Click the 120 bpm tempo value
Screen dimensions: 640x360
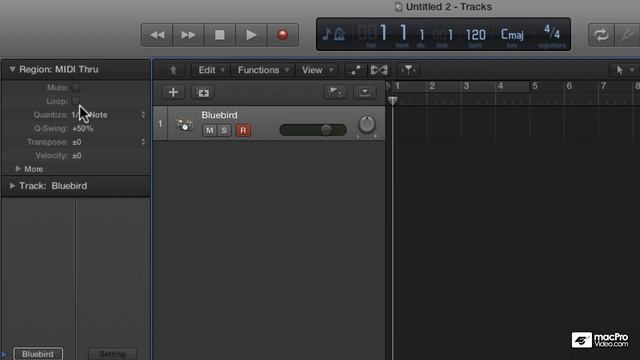point(476,35)
